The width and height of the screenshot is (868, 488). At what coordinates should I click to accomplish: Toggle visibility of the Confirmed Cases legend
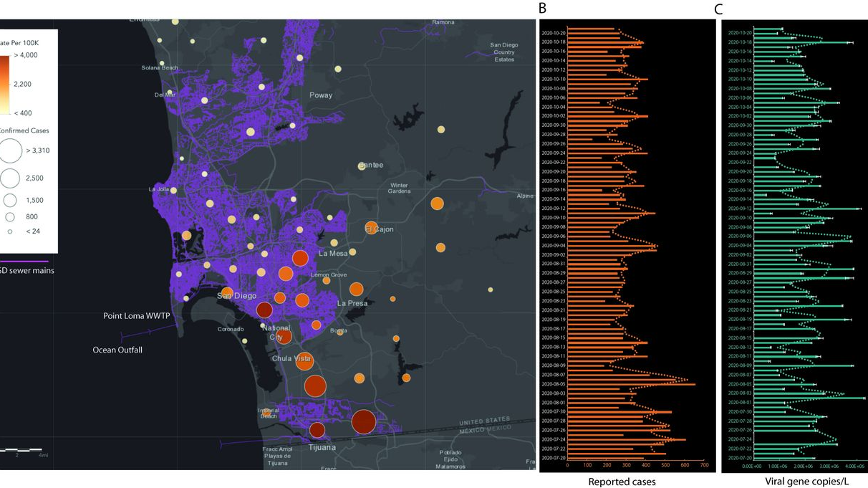click(x=25, y=130)
